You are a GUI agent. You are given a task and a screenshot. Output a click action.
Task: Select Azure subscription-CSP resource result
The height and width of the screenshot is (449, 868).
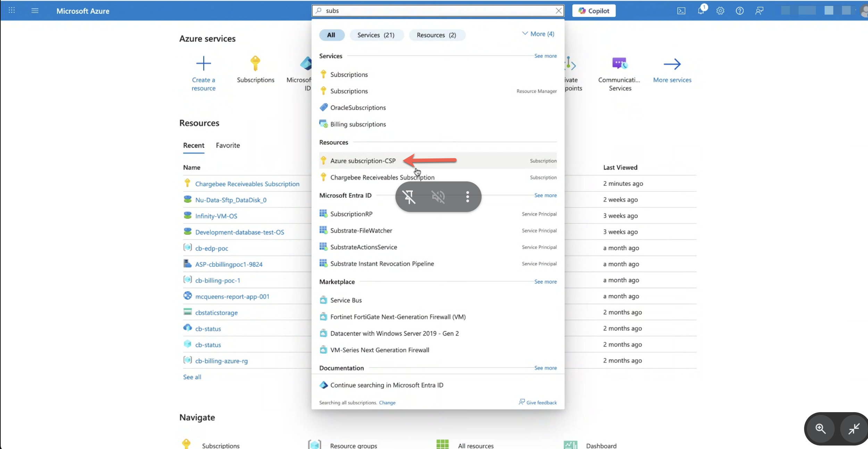click(x=363, y=161)
